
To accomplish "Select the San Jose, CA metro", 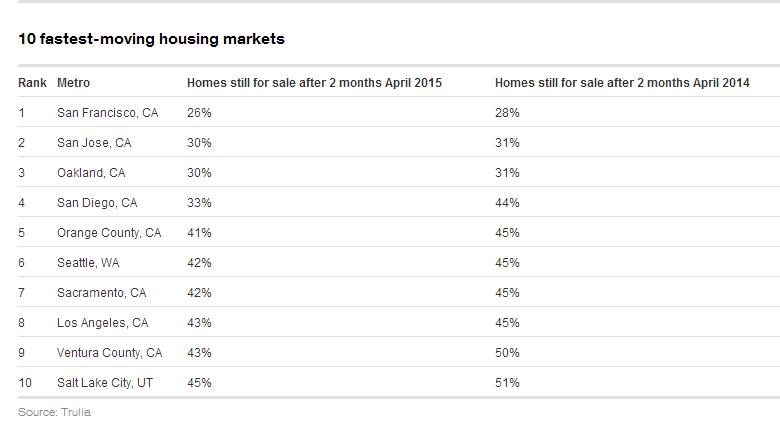I will click(95, 143).
